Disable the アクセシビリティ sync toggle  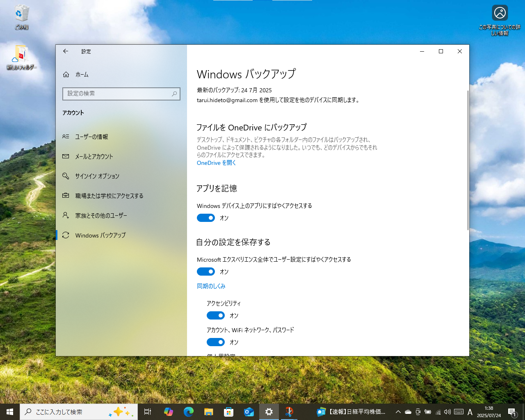tap(216, 315)
